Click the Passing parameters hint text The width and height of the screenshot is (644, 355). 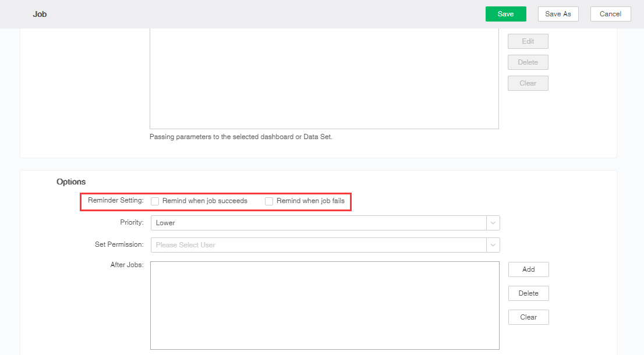(x=240, y=137)
